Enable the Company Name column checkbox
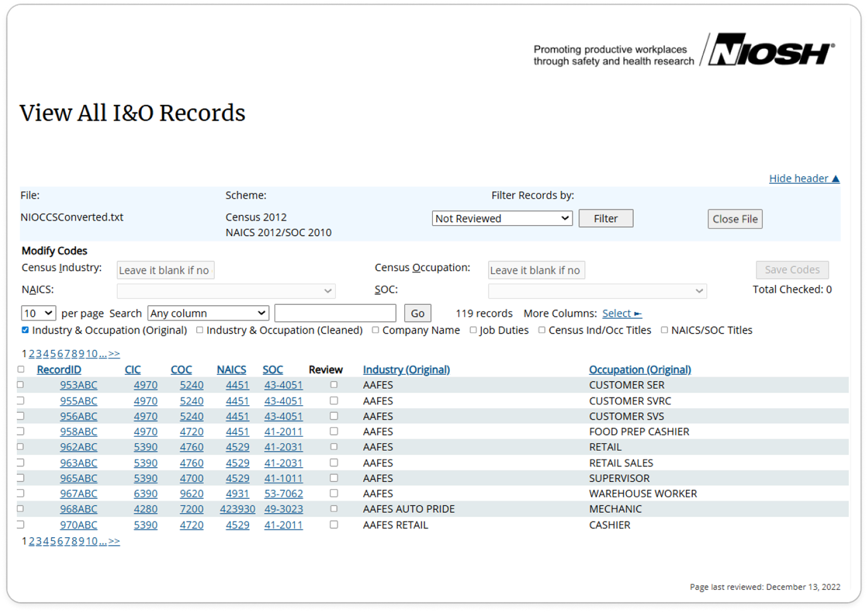 (375, 330)
